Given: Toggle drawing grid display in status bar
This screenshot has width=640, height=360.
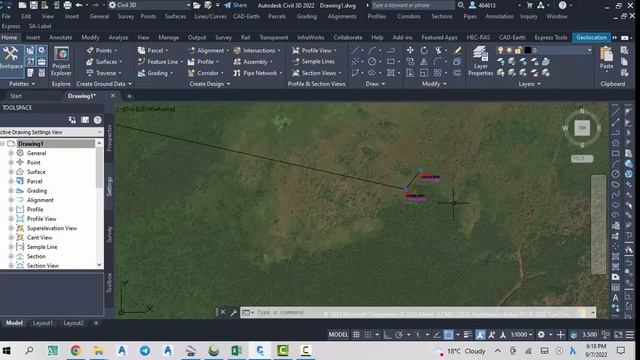Looking at the screenshot, I should click(356, 335).
